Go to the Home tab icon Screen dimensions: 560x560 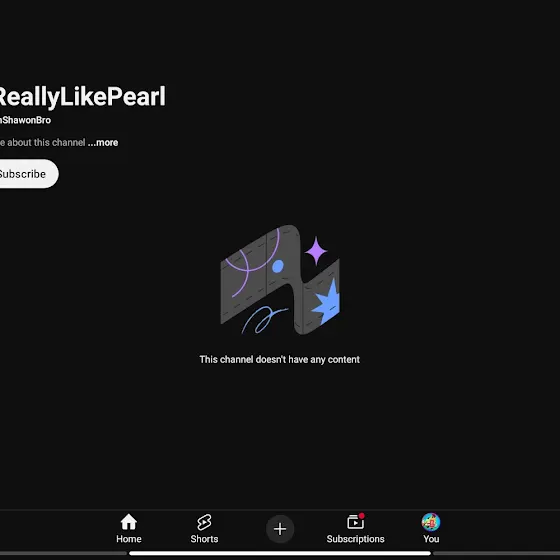coord(129,522)
